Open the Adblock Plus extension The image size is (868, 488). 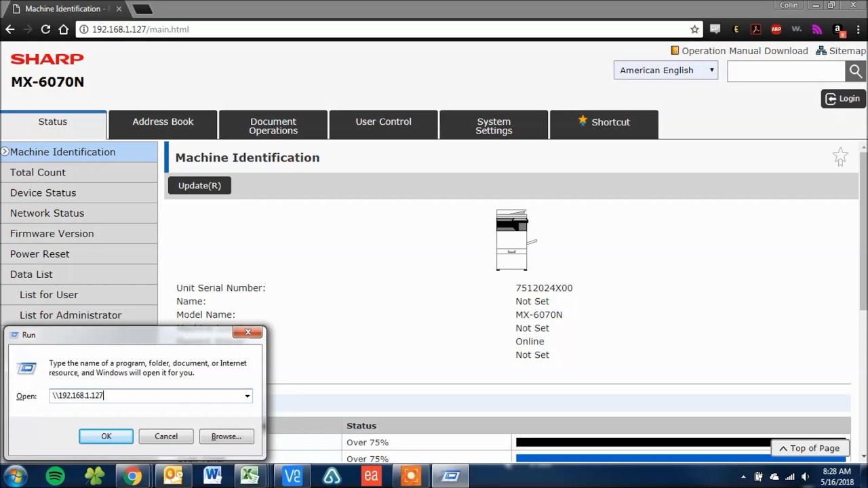tap(776, 29)
